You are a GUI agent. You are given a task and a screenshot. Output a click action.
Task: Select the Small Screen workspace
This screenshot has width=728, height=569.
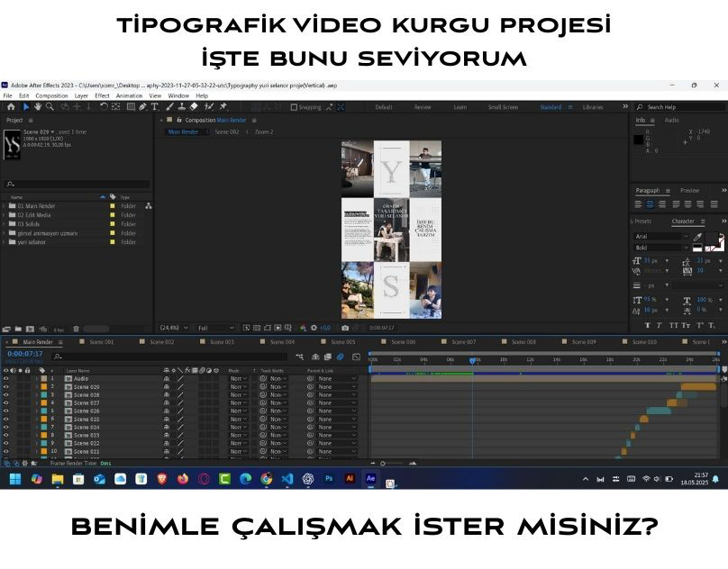click(x=503, y=107)
